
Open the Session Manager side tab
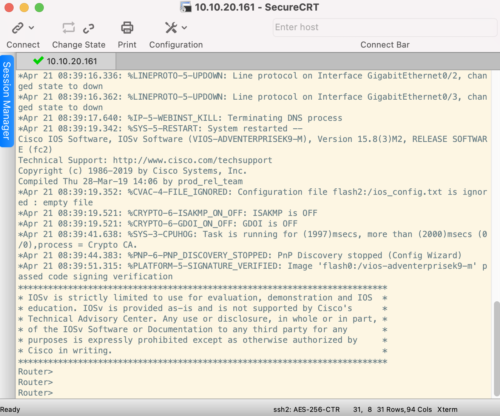coord(7,101)
